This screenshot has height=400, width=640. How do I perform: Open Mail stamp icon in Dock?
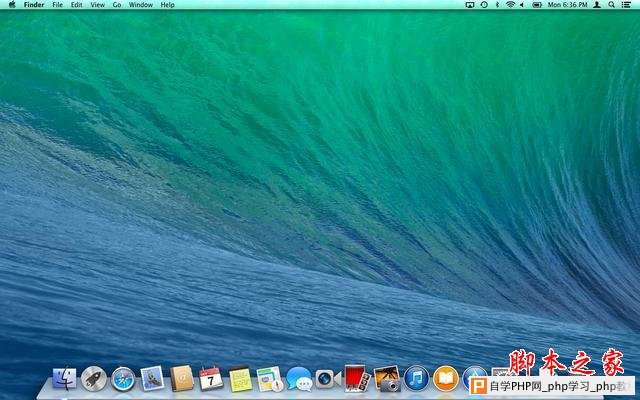152,378
